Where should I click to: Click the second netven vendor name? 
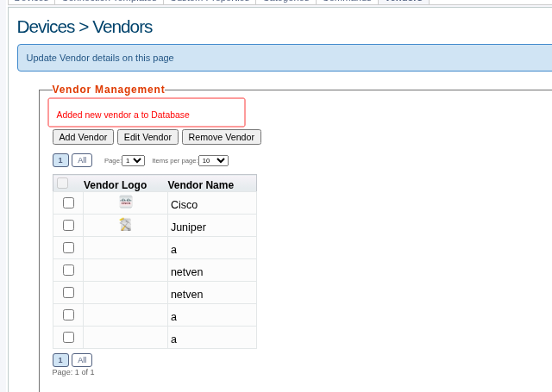pos(187,295)
